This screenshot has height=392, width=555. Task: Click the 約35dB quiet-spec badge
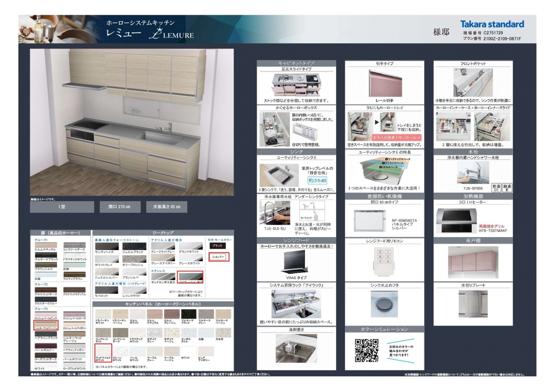pos(317,181)
